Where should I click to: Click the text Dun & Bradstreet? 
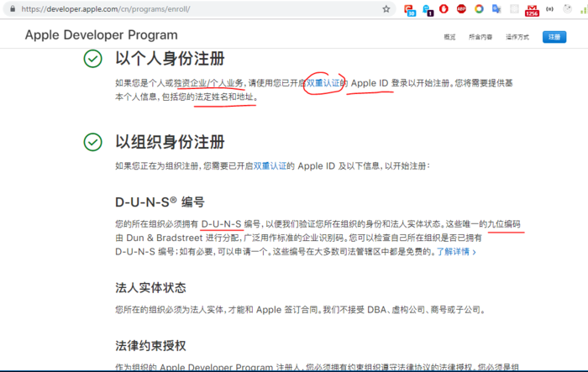165,238
